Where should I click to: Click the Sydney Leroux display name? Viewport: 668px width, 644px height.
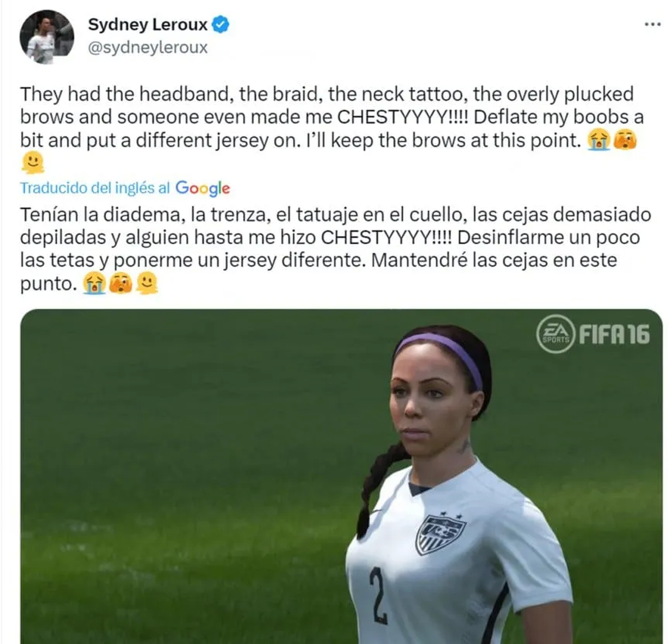click(148, 25)
